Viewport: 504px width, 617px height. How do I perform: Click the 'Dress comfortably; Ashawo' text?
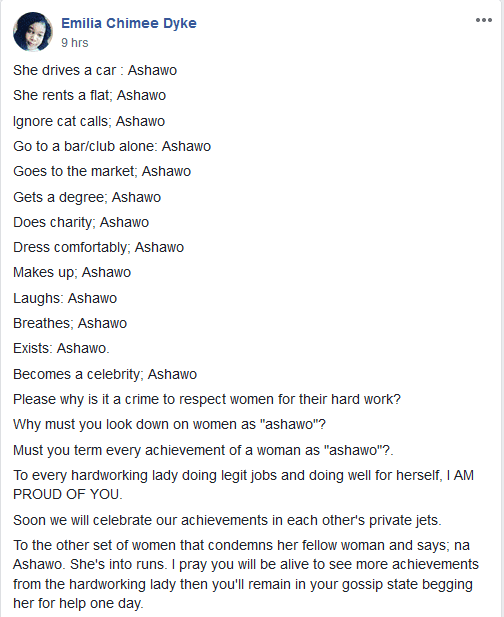pyautogui.click(x=98, y=247)
